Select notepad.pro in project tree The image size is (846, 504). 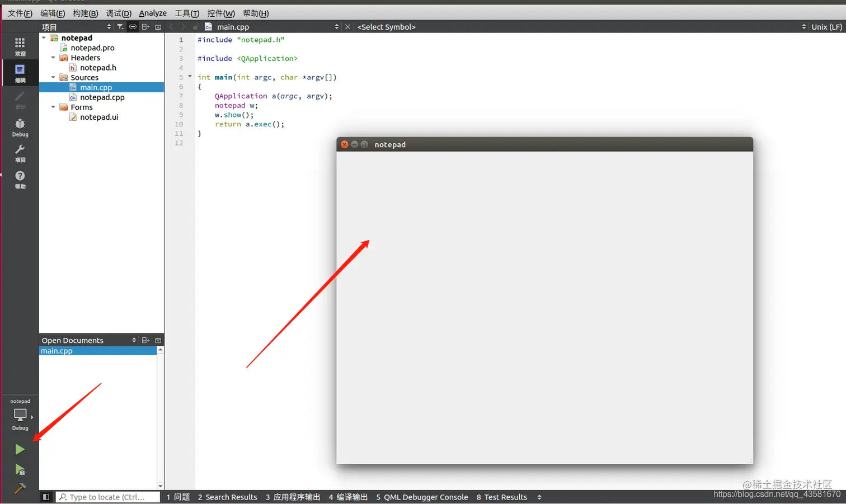coord(92,48)
